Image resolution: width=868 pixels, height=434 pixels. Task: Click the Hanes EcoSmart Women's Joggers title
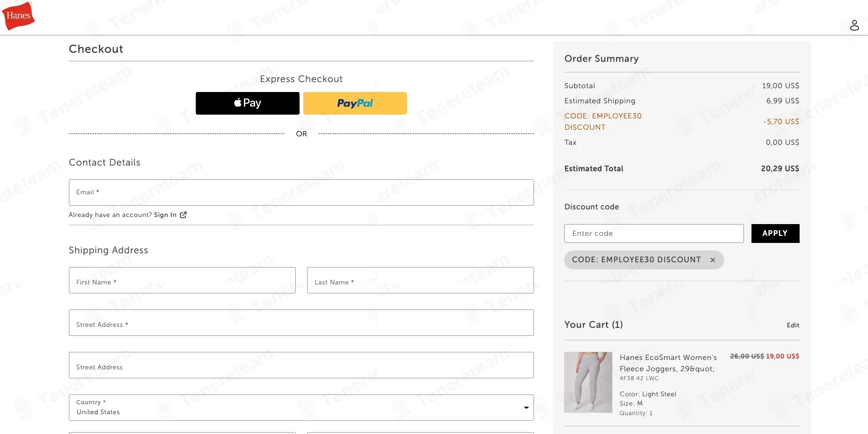tap(668, 363)
